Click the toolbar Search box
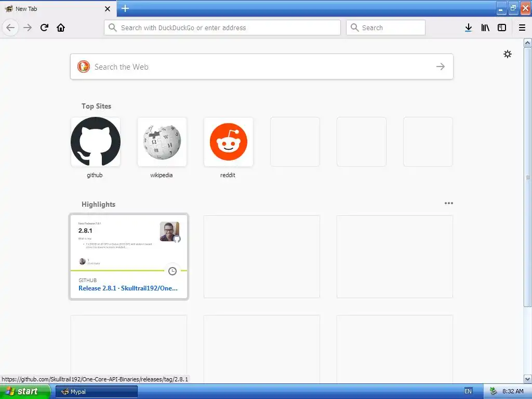This screenshot has width=532, height=399. coord(385,28)
